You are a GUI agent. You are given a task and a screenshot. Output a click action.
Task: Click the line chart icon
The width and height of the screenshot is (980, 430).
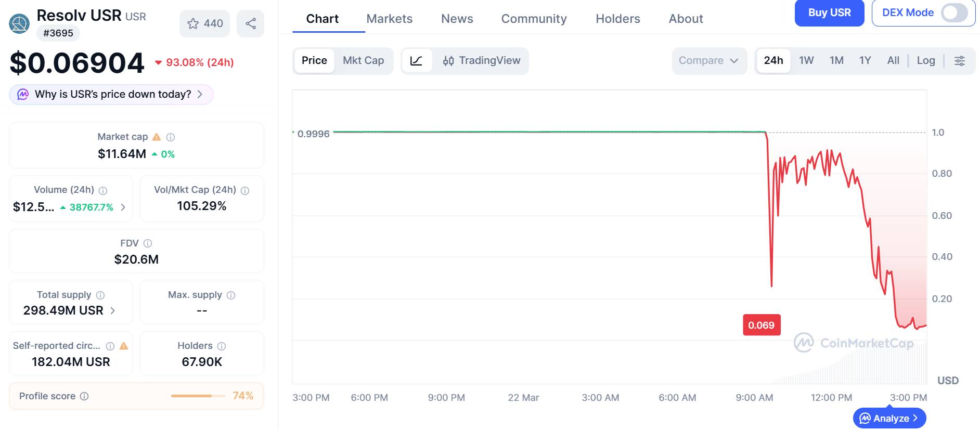point(417,61)
